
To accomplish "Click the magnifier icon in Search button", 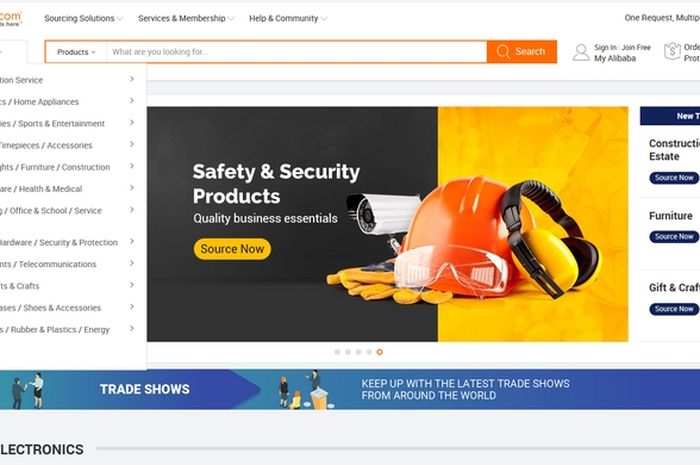I will [x=503, y=52].
